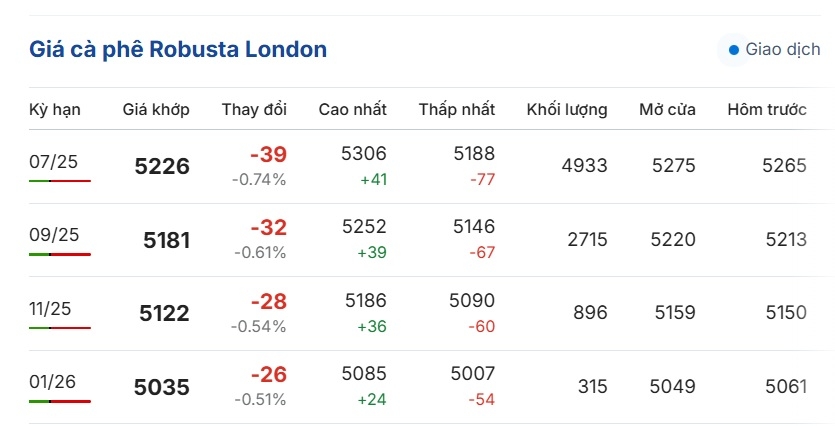
Task: Select the 09/25 contract term
Action: click(x=54, y=235)
